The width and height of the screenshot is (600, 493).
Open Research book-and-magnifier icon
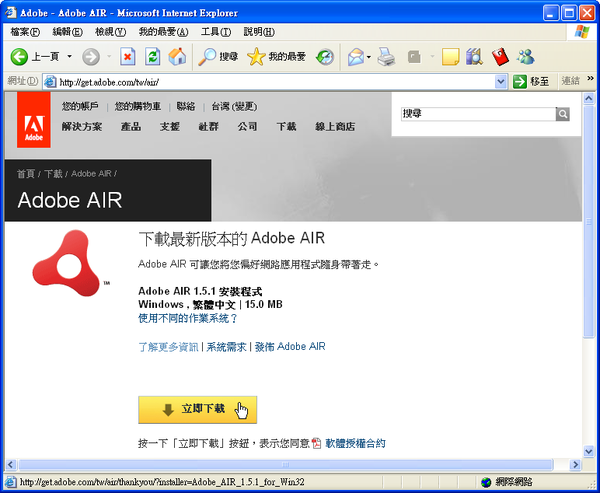click(x=474, y=57)
